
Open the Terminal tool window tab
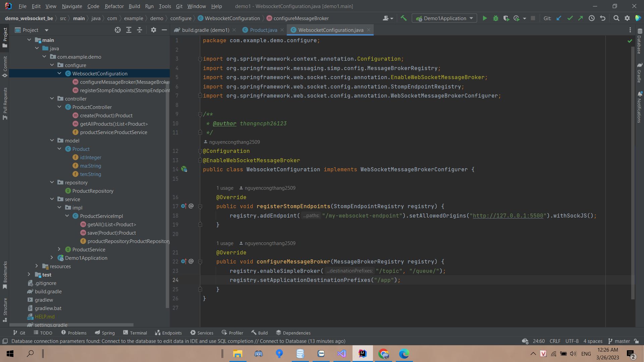[x=135, y=333]
